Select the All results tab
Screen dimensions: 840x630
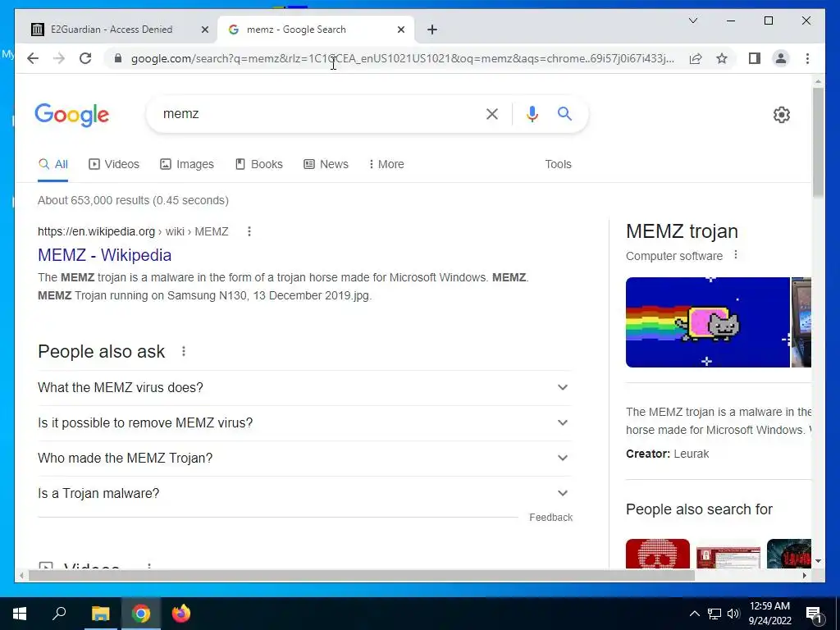coord(53,164)
